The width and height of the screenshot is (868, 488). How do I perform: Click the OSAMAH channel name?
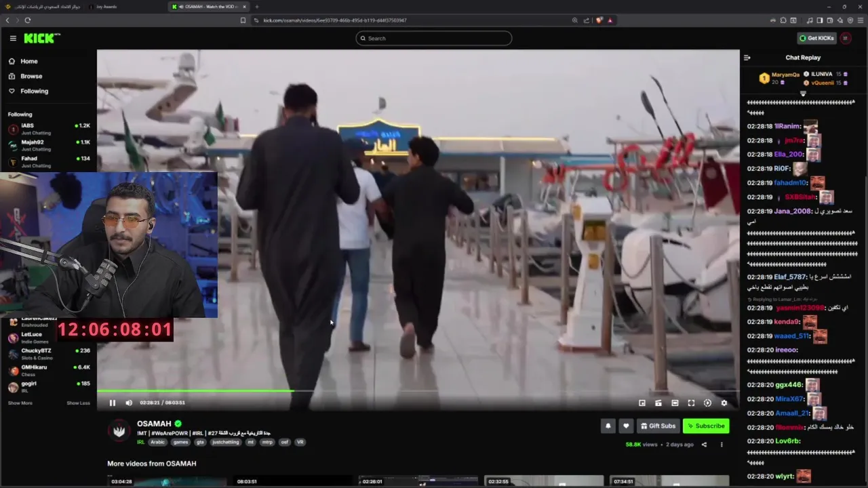(154, 424)
